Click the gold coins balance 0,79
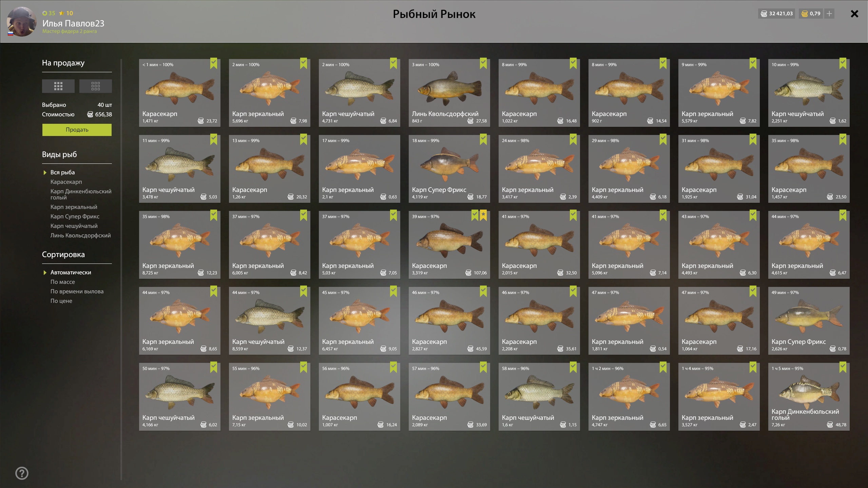This screenshot has width=868, height=488. [811, 14]
